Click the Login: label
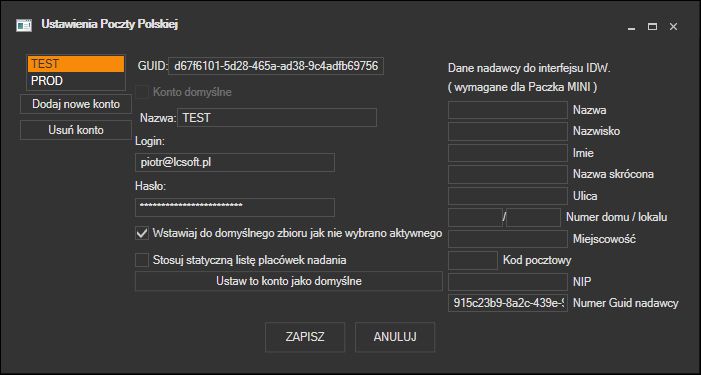 (150, 141)
